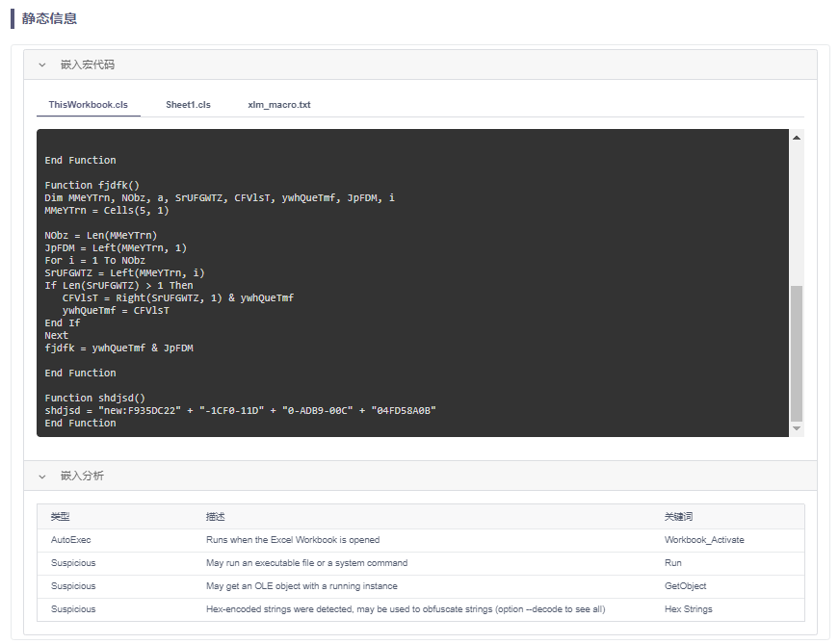Click the 静态信息 heading
839x644 pixels.
49,18
